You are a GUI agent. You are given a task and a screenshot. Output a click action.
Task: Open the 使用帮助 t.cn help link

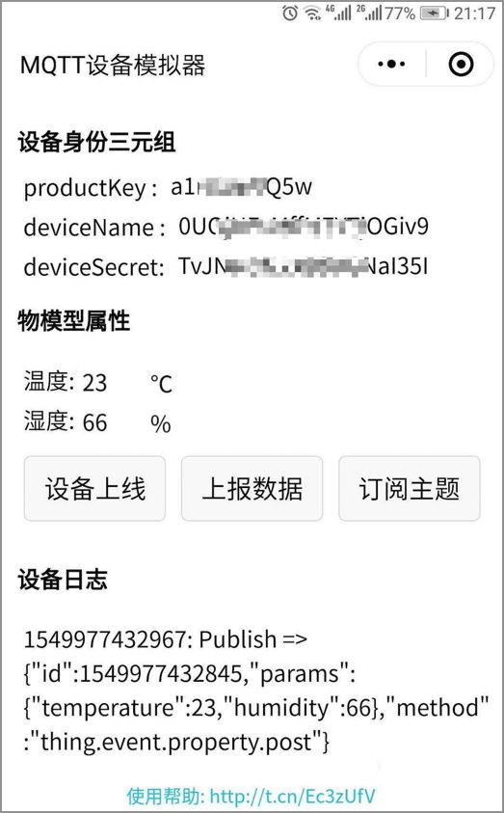point(252,796)
